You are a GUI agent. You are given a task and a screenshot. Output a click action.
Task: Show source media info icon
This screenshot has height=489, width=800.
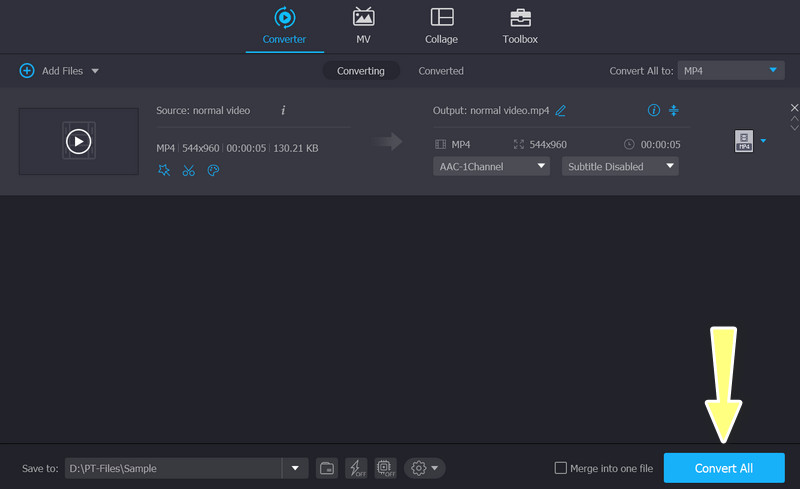coord(283,110)
